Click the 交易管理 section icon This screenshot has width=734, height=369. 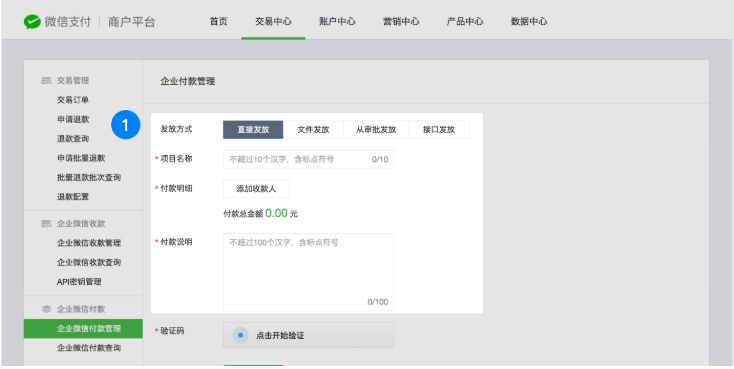[x=46, y=81]
